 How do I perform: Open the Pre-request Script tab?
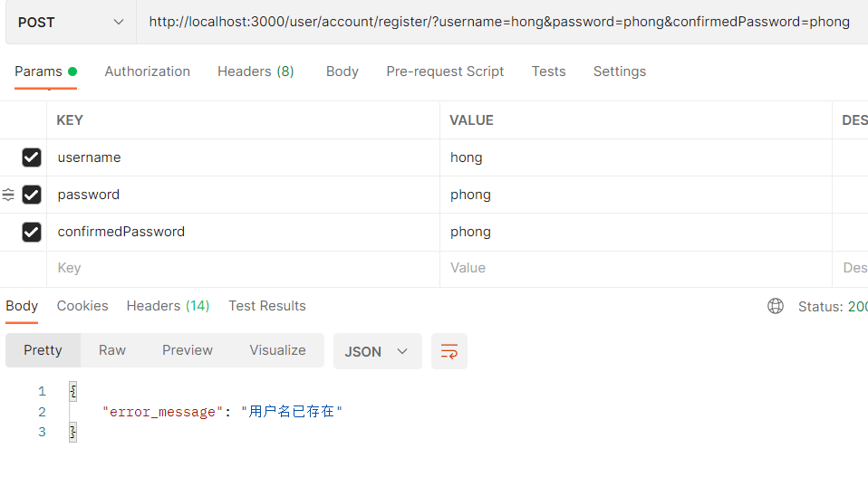tap(445, 72)
